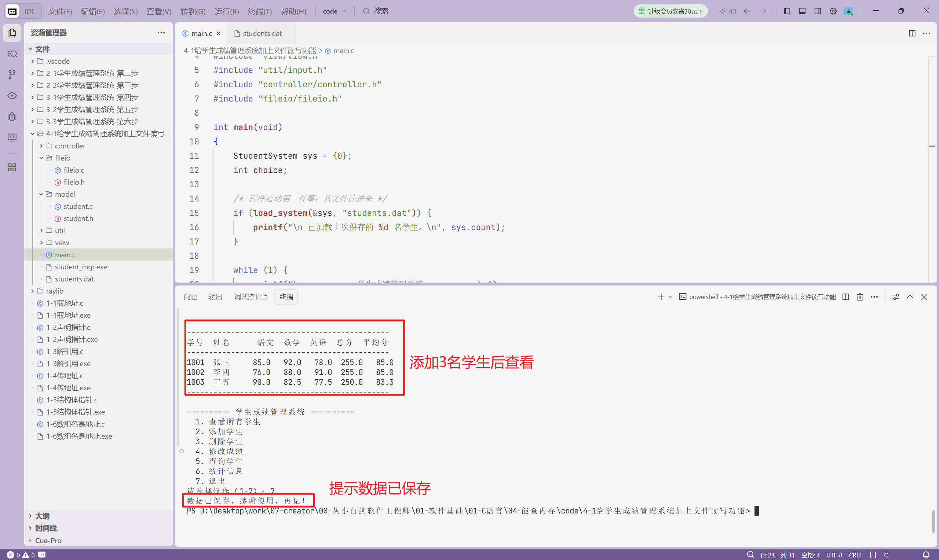This screenshot has height=560, width=939.
Task: Toggle the secondary sidebar layout button
Action: [x=818, y=11]
